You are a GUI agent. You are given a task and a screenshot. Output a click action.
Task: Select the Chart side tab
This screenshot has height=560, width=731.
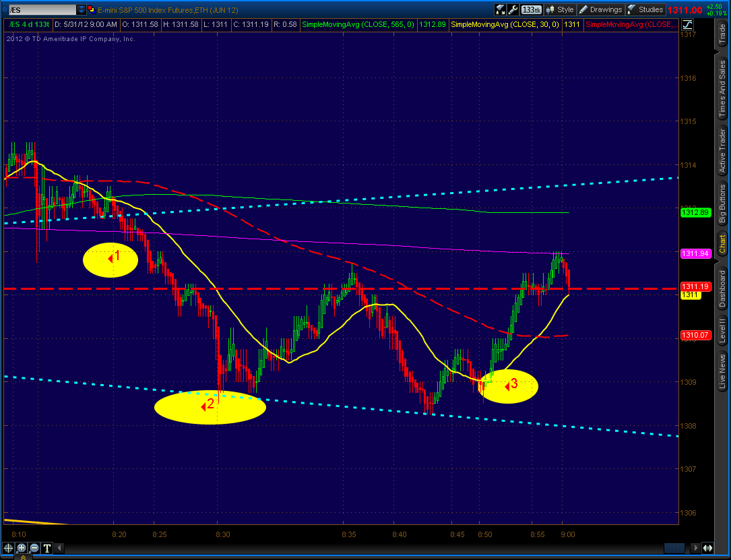click(x=722, y=245)
